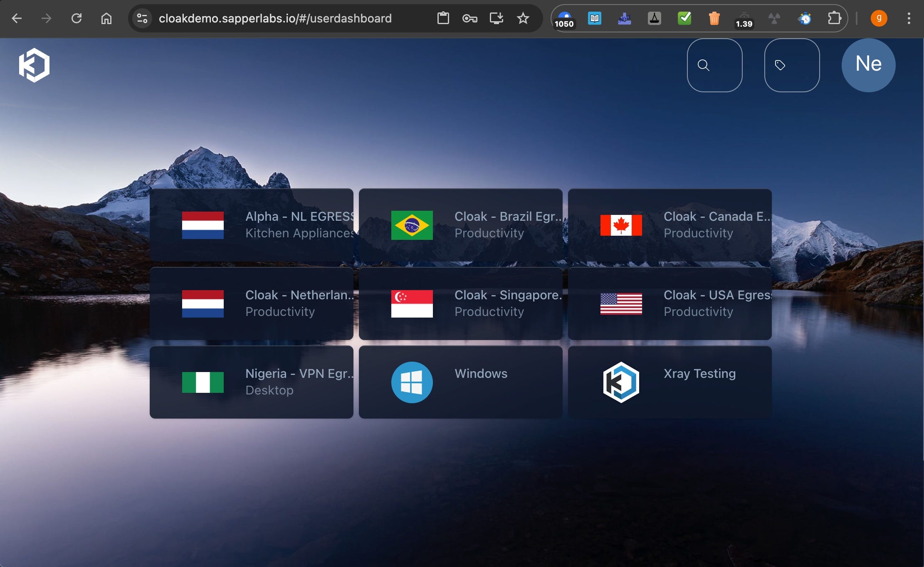Open the Ne user avatar menu
924x567 pixels.
point(868,65)
